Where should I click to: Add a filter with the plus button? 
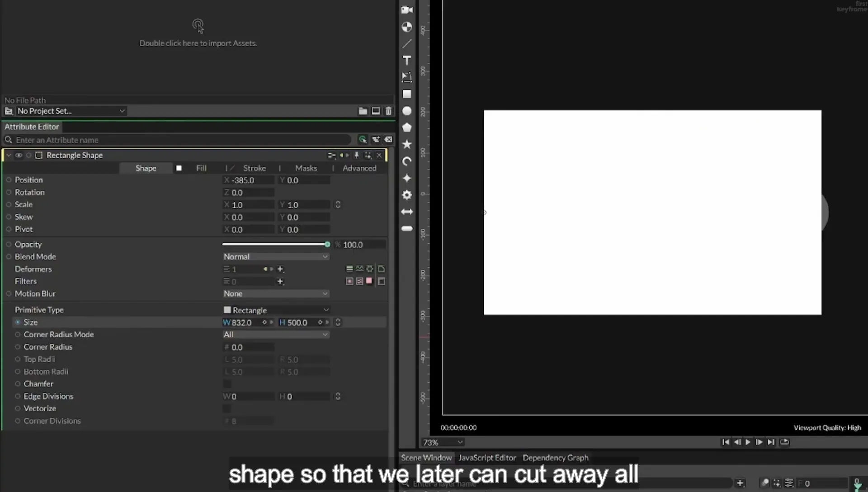click(280, 281)
